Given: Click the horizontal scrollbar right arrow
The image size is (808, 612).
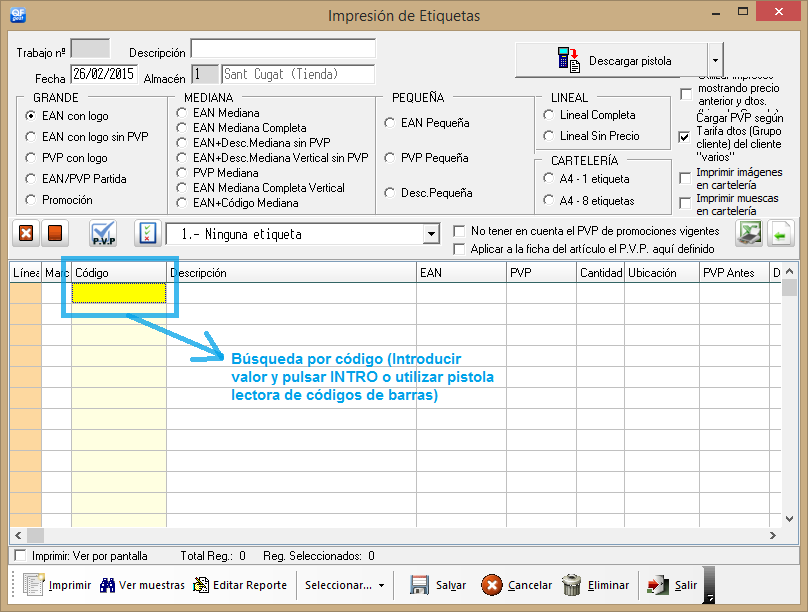Looking at the screenshot, I should 772,535.
